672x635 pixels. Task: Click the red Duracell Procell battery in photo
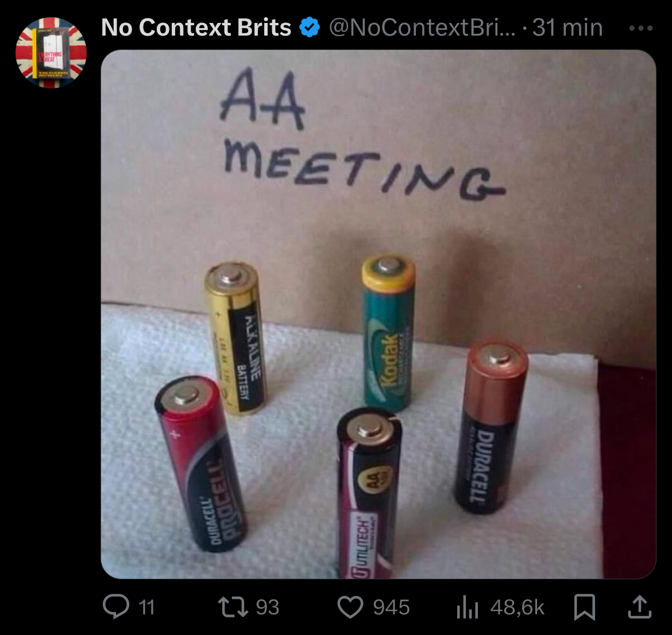click(x=200, y=463)
